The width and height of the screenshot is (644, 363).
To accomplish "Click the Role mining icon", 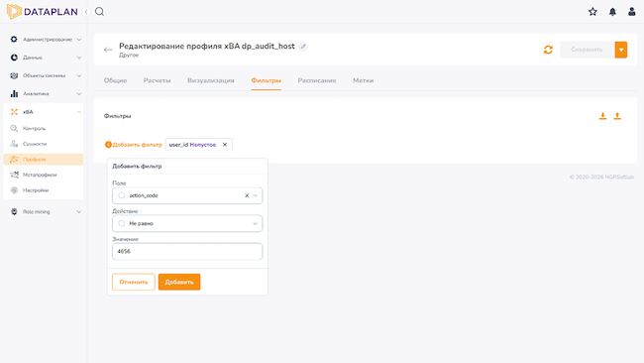I will (x=14, y=211).
